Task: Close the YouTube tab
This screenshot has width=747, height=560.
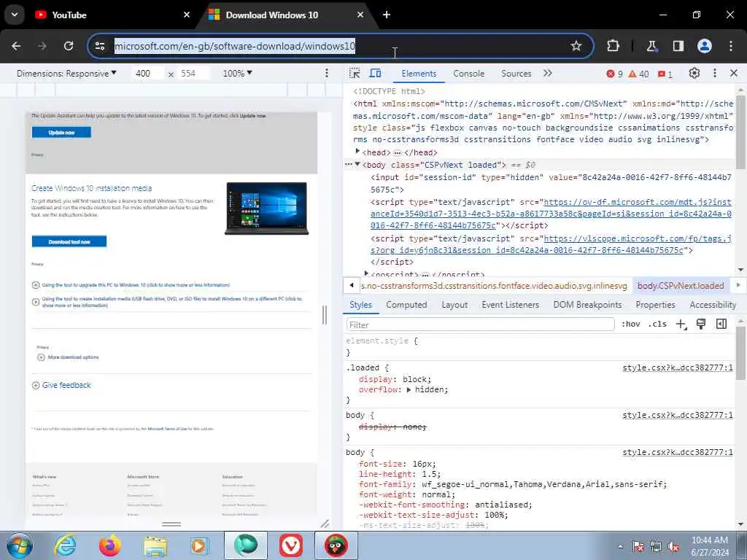Action: pos(187,15)
